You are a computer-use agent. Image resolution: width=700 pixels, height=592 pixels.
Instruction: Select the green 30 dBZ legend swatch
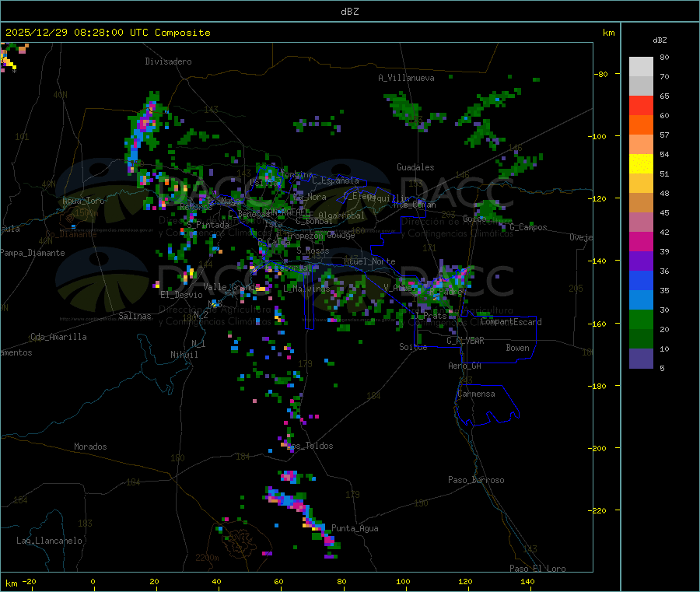(x=641, y=319)
